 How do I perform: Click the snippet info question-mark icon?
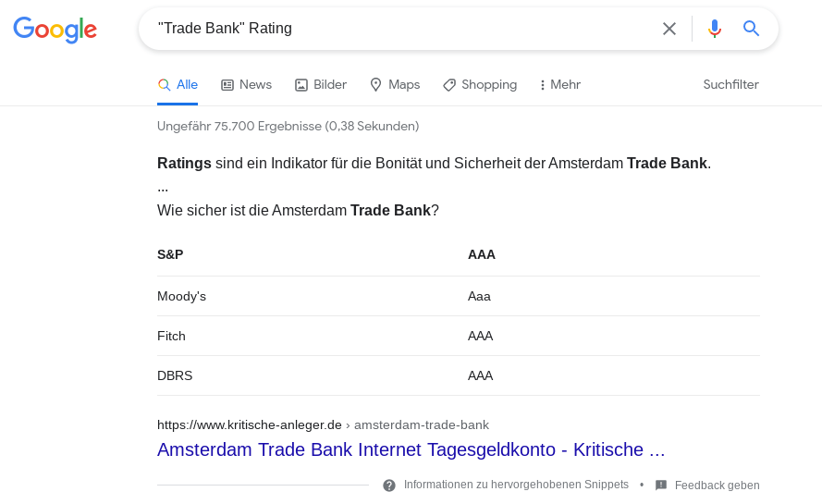click(x=389, y=485)
